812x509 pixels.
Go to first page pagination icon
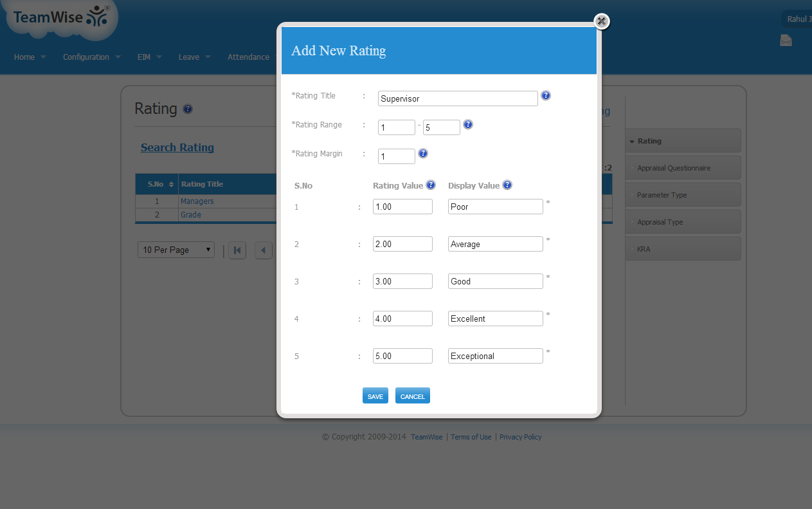click(x=237, y=250)
